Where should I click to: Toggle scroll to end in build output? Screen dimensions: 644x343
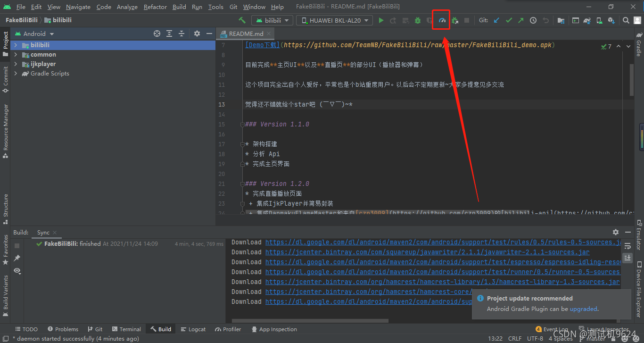[x=627, y=258]
